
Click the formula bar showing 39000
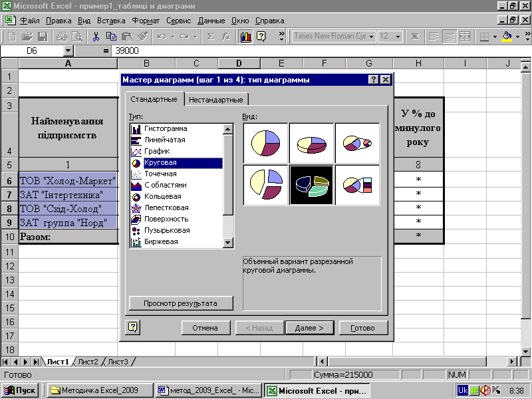321,51
